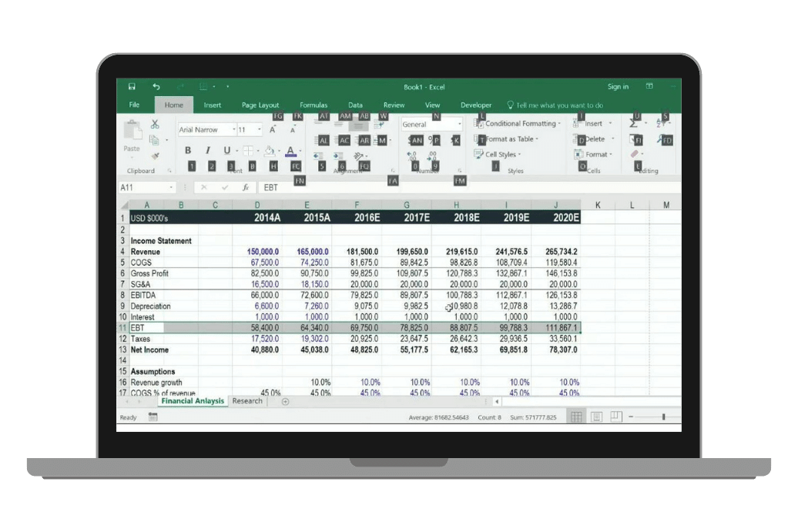Toggle Bold formatting

coord(188,149)
